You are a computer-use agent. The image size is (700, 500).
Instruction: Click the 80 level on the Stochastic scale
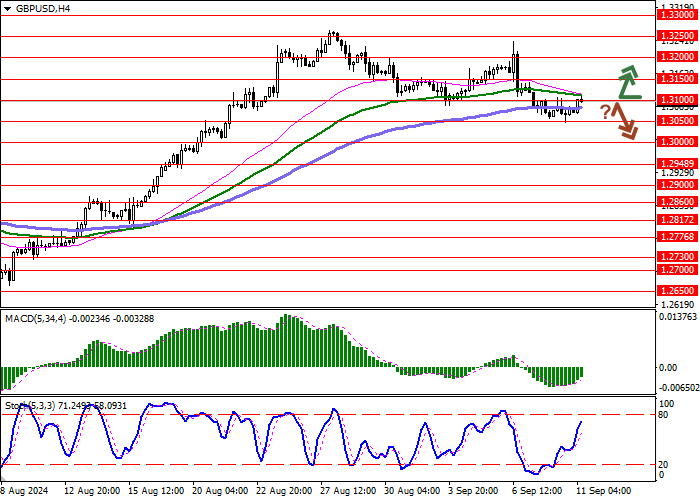click(663, 415)
